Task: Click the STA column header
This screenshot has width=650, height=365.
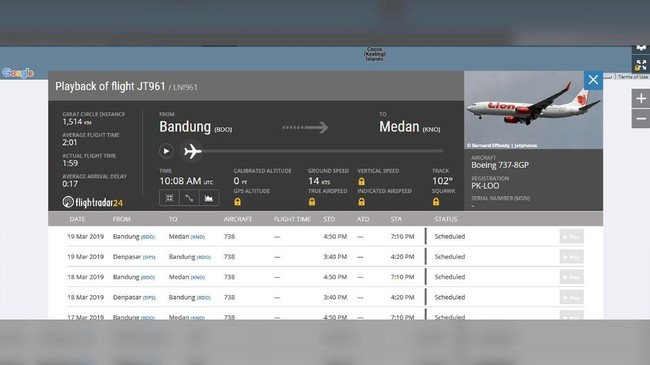Action: 396,219
